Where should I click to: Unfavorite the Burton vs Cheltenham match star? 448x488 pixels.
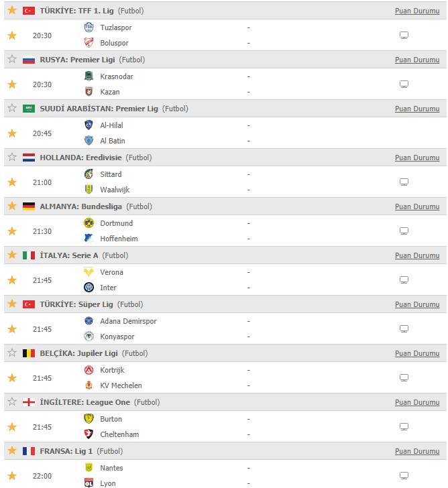12,427
